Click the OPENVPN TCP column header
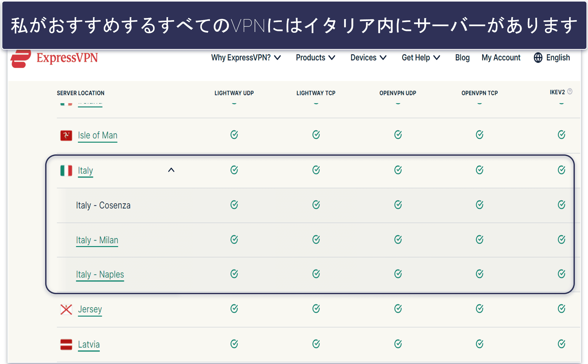 click(x=480, y=93)
